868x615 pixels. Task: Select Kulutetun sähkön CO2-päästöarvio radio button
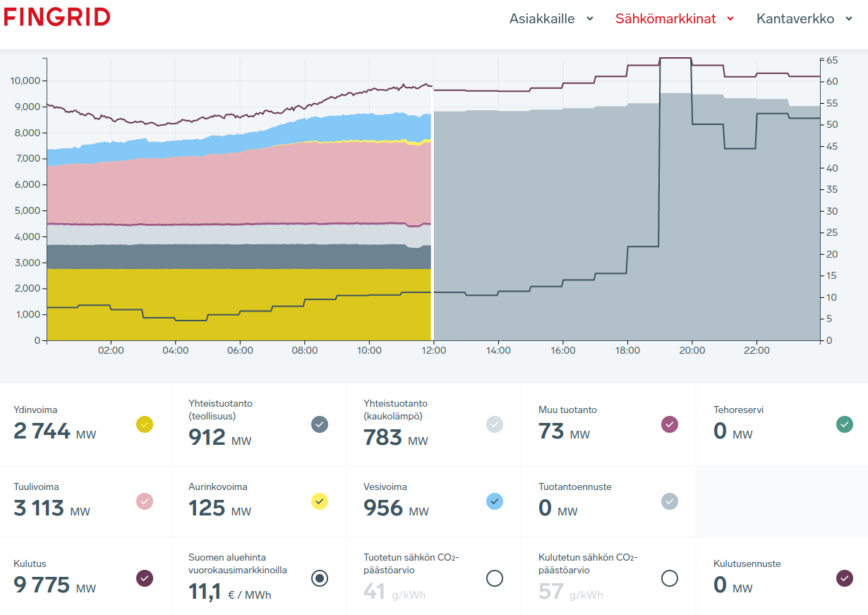click(x=670, y=578)
